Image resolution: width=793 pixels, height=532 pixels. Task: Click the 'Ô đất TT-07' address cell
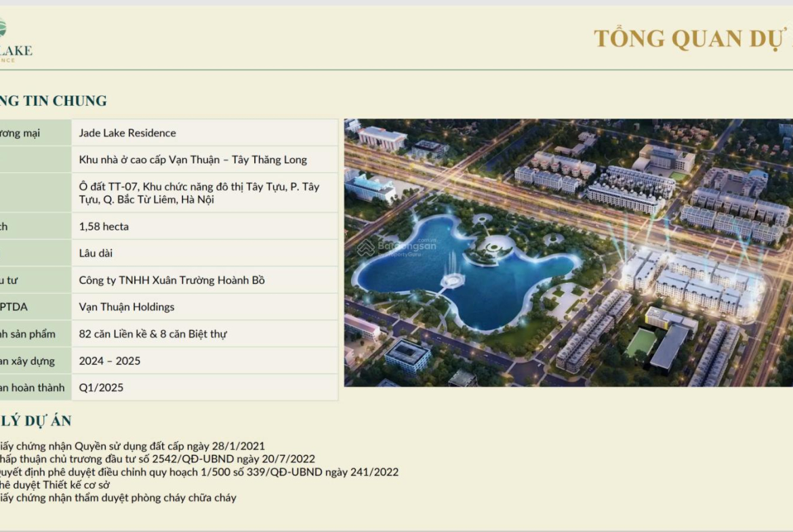pyautogui.click(x=199, y=193)
